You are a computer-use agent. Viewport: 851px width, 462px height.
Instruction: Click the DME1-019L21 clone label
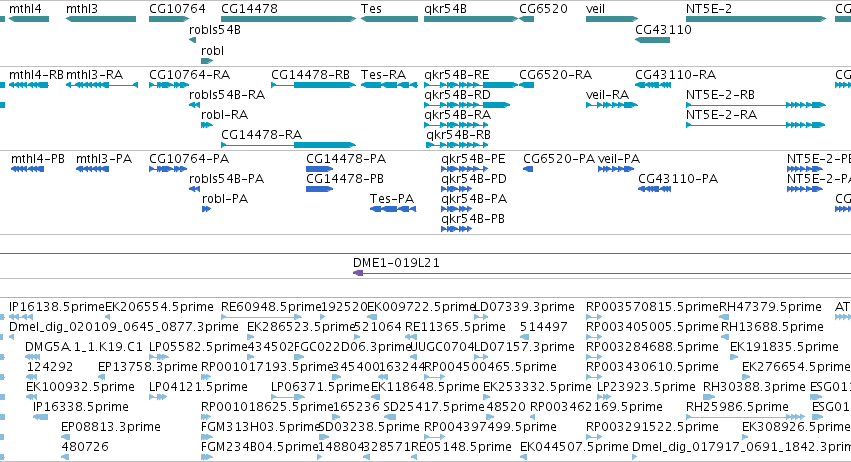coord(396,263)
